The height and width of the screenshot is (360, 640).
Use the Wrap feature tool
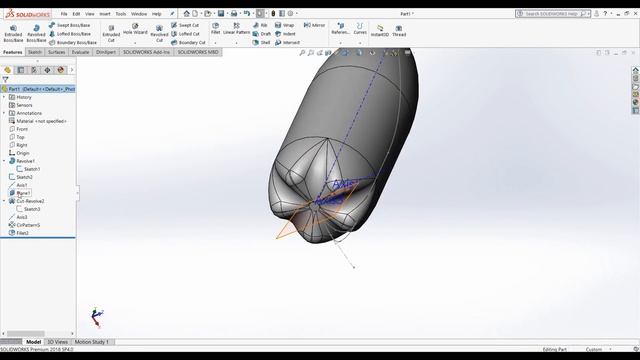pyautogui.click(x=284, y=25)
